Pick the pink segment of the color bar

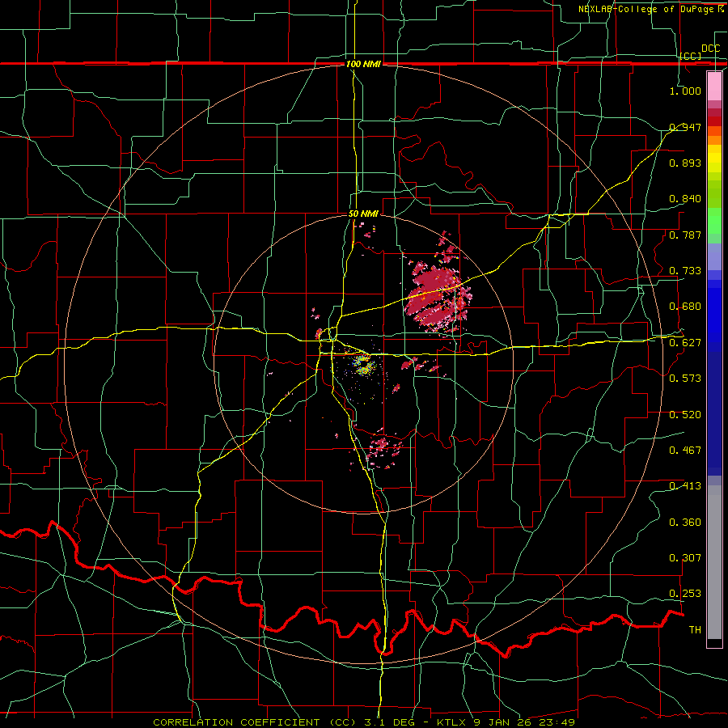[x=714, y=86]
